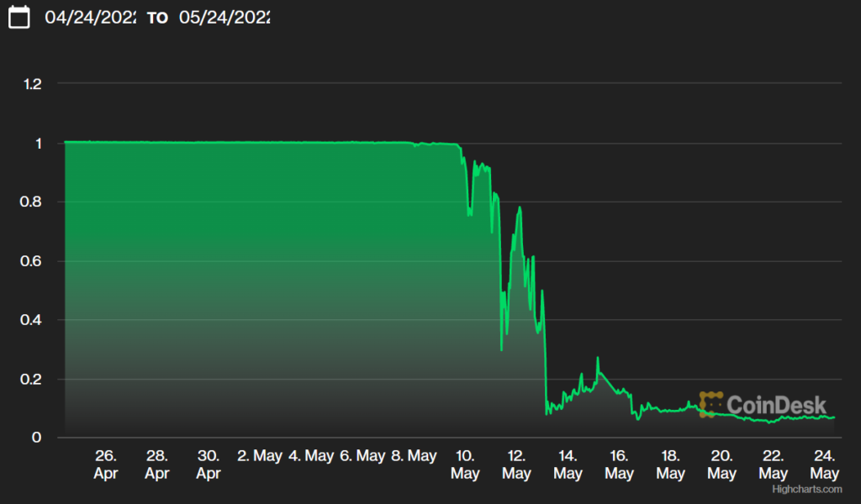Click the 18. May x-axis label
861x504 pixels.
tap(670, 465)
